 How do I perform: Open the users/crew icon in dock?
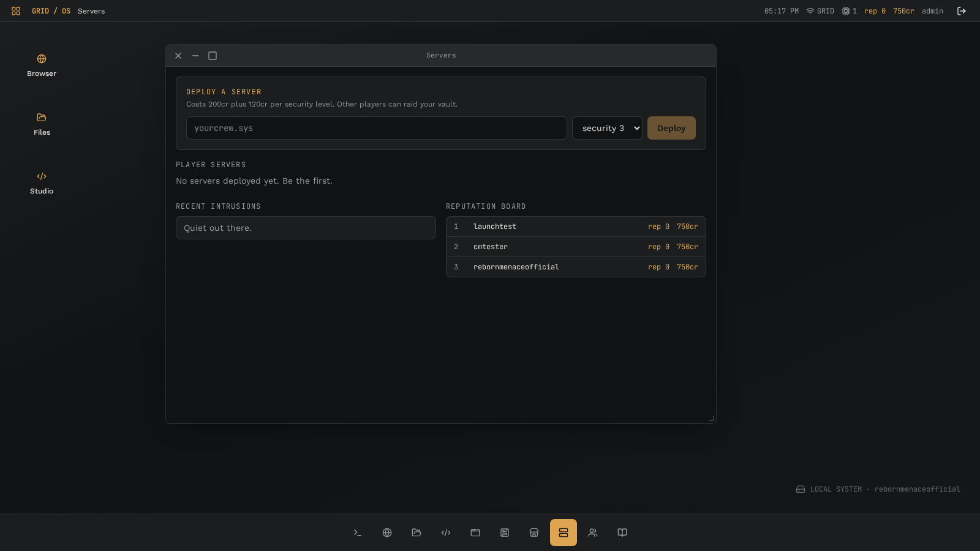pos(593,533)
